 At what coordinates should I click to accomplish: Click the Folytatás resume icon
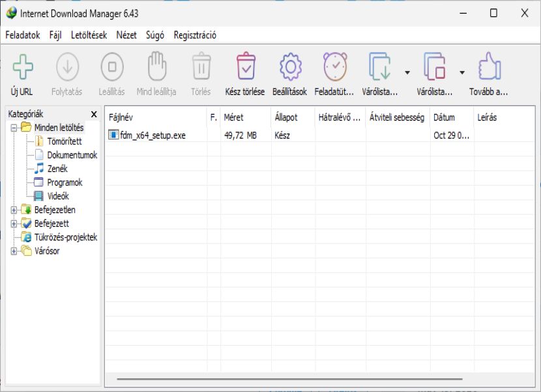click(67, 66)
